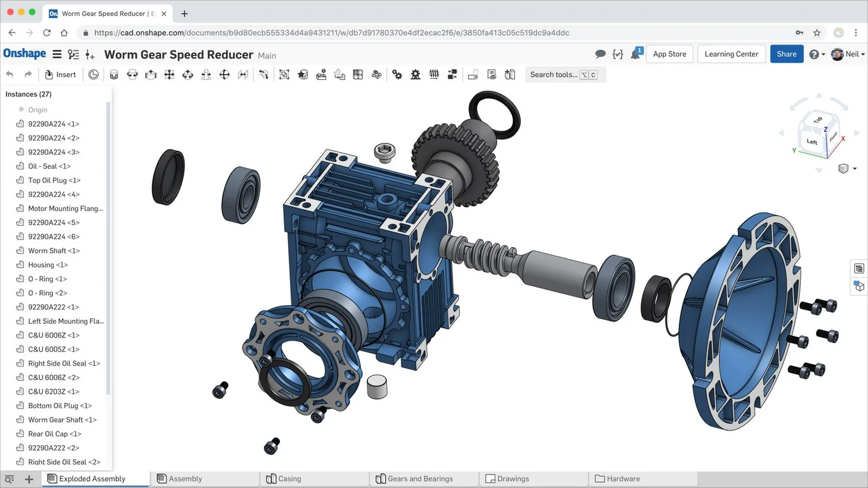Open the Main workspace branch dropdown
This screenshot has height=488, width=868.
[x=267, y=56]
